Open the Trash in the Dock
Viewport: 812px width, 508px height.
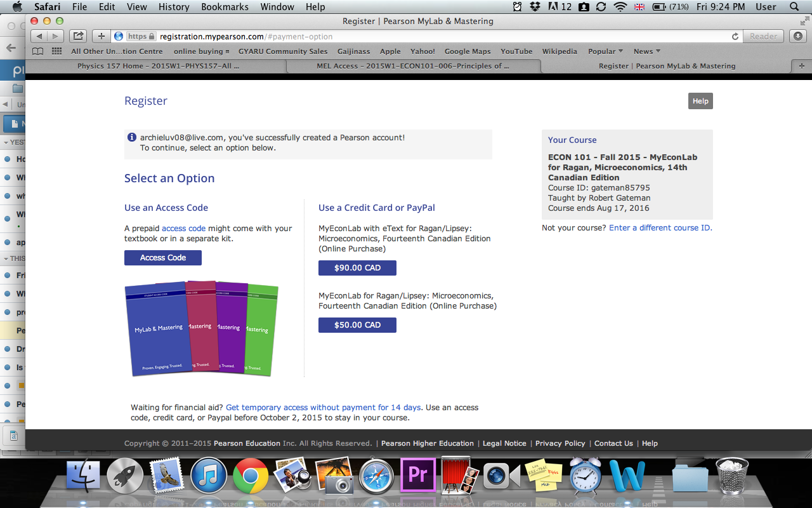[731, 477]
